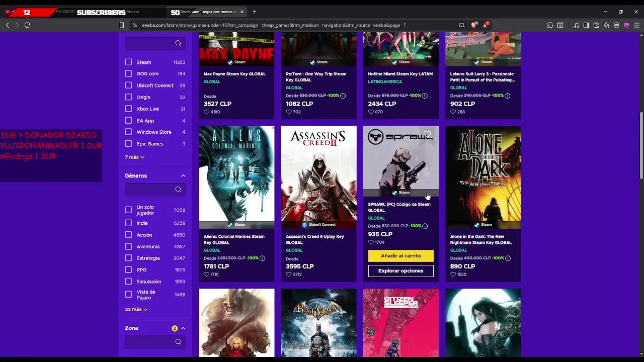Toggle the browser sidebar panel icon
This screenshot has width=644, height=362.
tap(586, 25)
